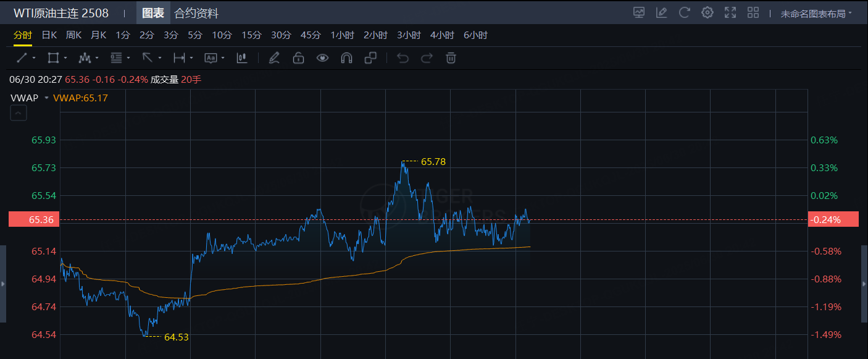Expand the 未命名图表布局 layout dropdown
The width and height of the screenshot is (868, 359).
point(816,13)
